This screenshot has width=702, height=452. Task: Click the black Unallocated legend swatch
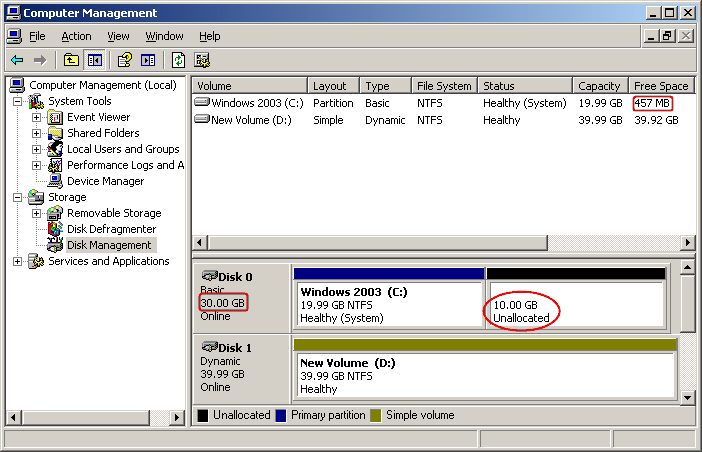pyautogui.click(x=203, y=416)
